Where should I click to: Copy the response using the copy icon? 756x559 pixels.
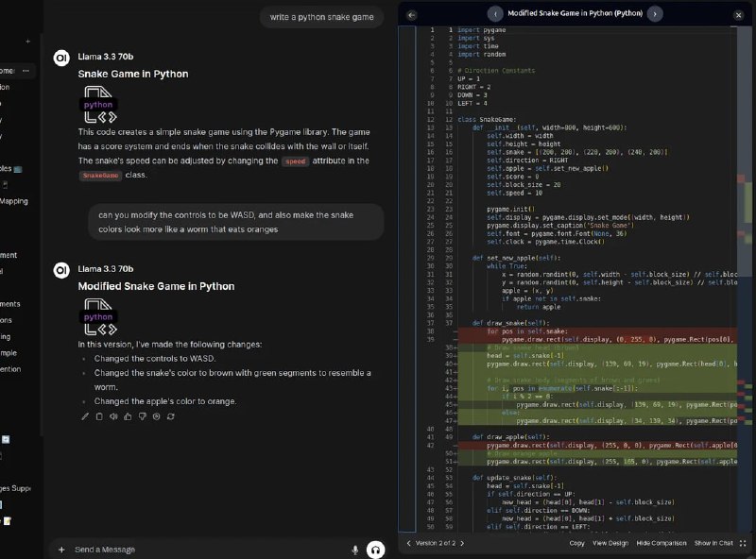coord(99,416)
